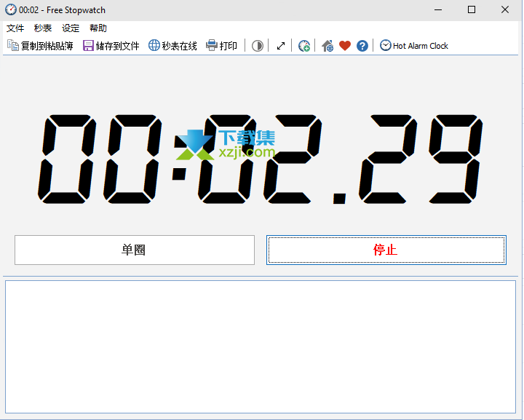
Task: Click the blue question mark help icon
Action: [x=362, y=46]
